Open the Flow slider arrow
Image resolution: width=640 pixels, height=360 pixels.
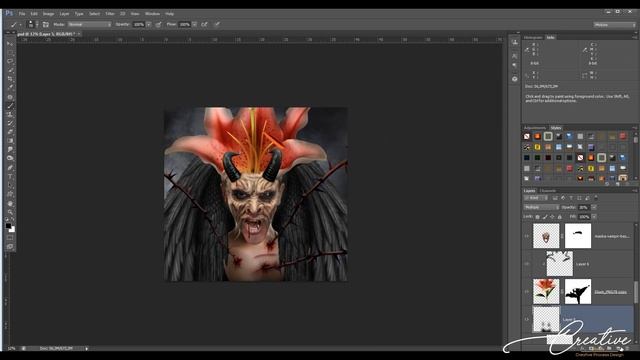(x=195, y=24)
